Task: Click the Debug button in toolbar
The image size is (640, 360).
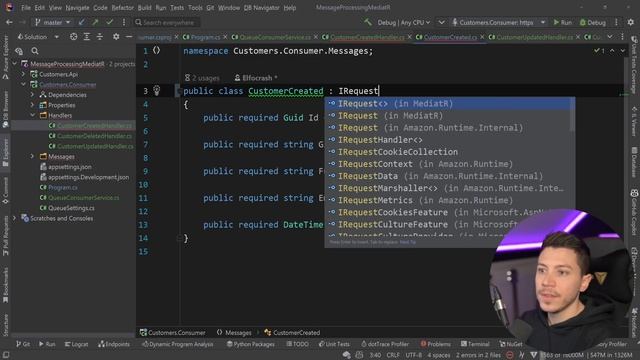Action: [593, 22]
